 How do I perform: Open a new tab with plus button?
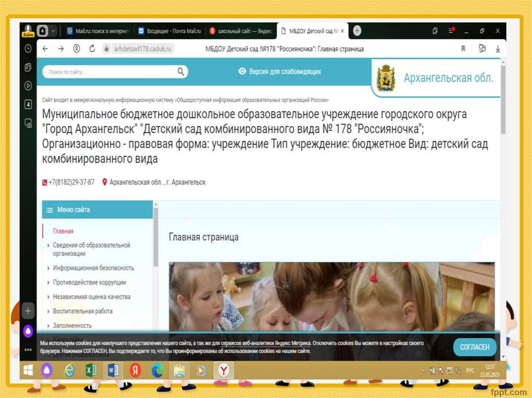(357, 31)
